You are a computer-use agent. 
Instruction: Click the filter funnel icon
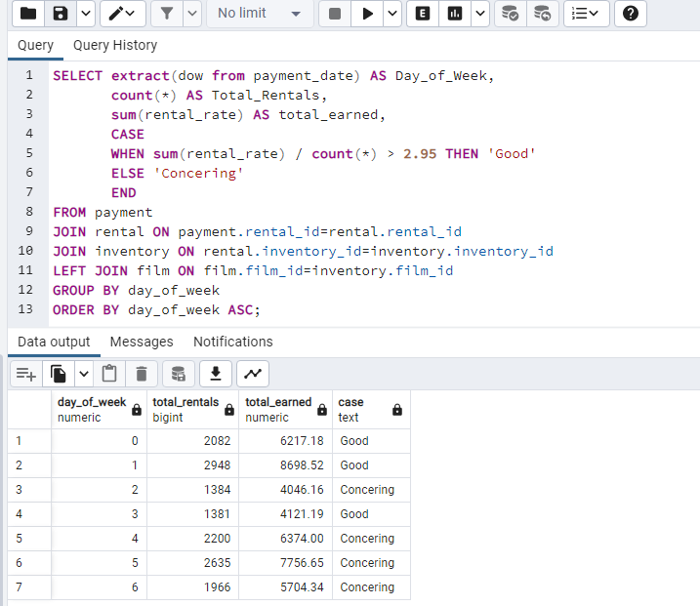click(167, 14)
